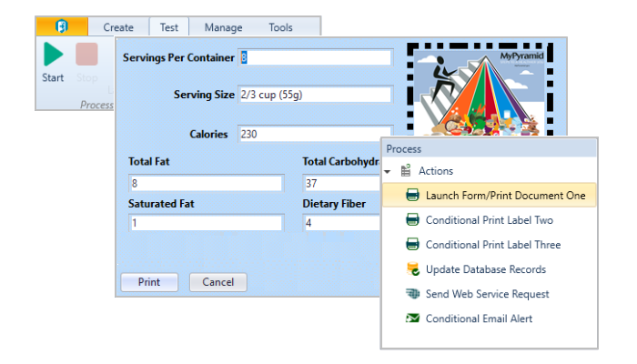Open the Tools ribbon tab
637x364 pixels.
coord(280,27)
